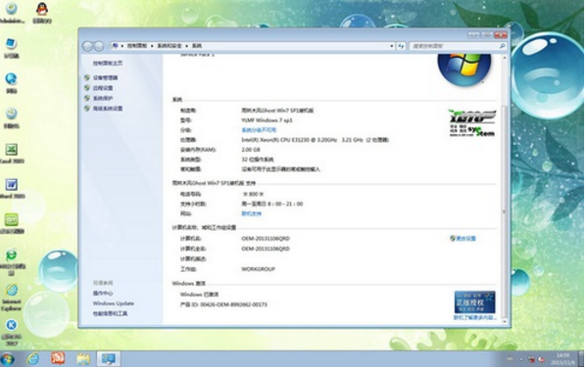Click learn more online link under genuine badge
Viewport: 588px width, 369px height.
[474, 317]
